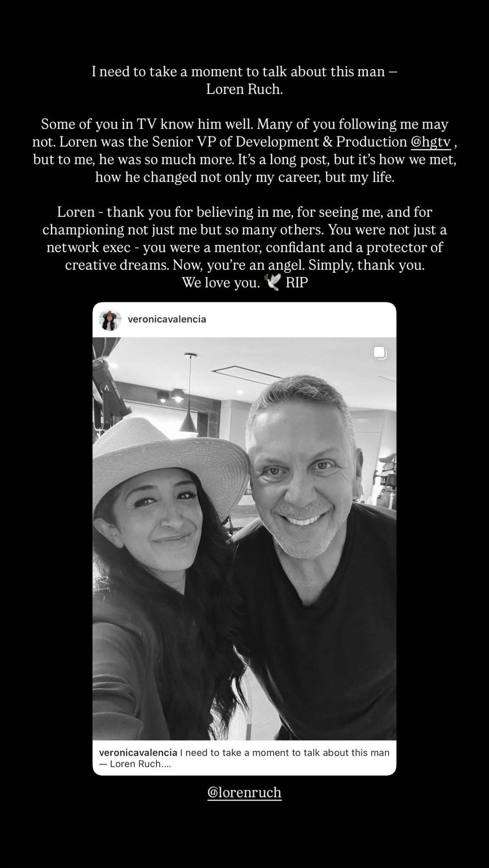The height and width of the screenshot is (868, 489).
Task: Click the "RIP" text after the dove
Action: pyautogui.click(x=297, y=282)
